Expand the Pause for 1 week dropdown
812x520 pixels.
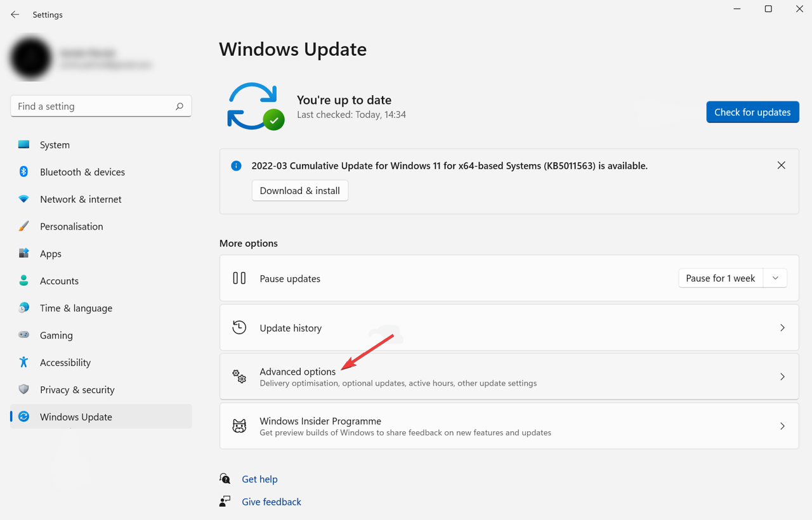pyautogui.click(x=775, y=278)
